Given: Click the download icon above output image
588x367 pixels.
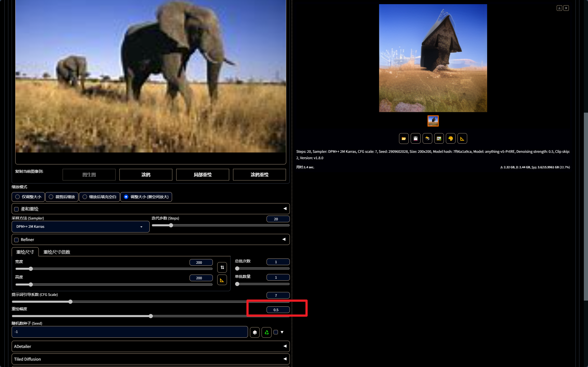Looking at the screenshot, I should [559, 8].
